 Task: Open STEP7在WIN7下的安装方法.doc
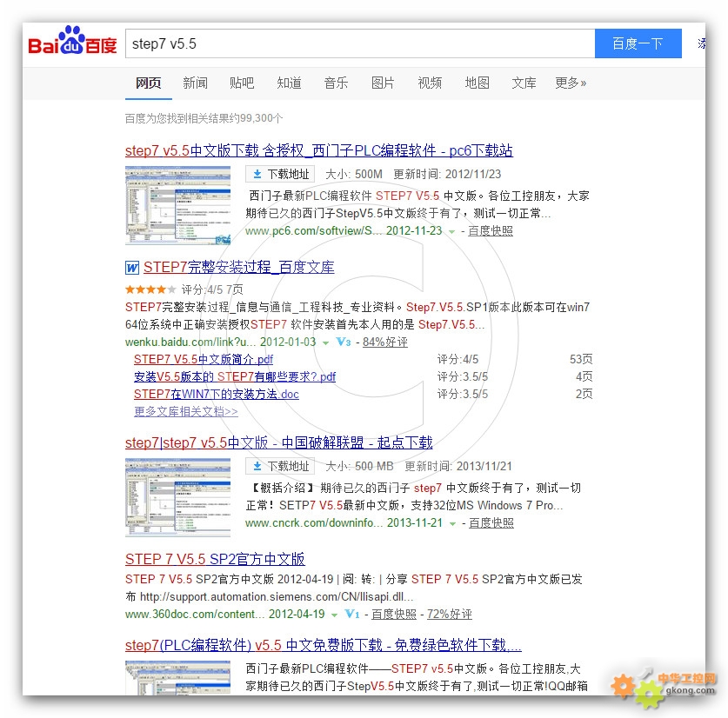(x=217, y=394)
